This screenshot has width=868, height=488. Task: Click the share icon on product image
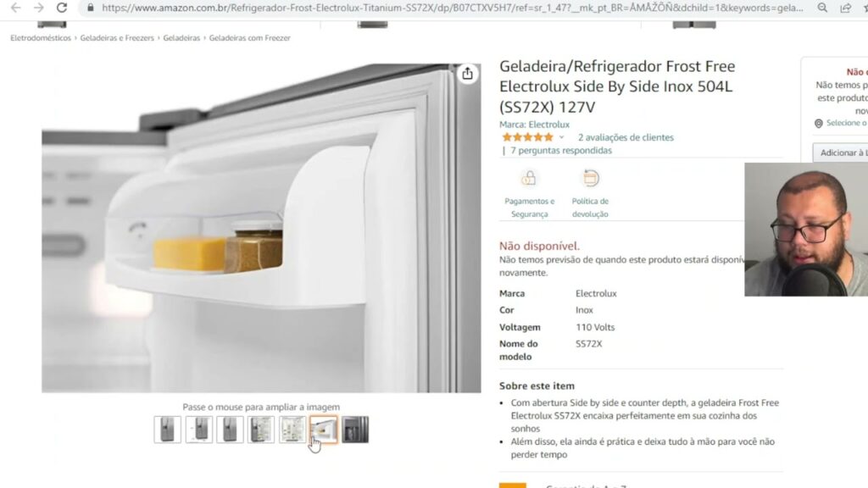click(x=468, y=74)
